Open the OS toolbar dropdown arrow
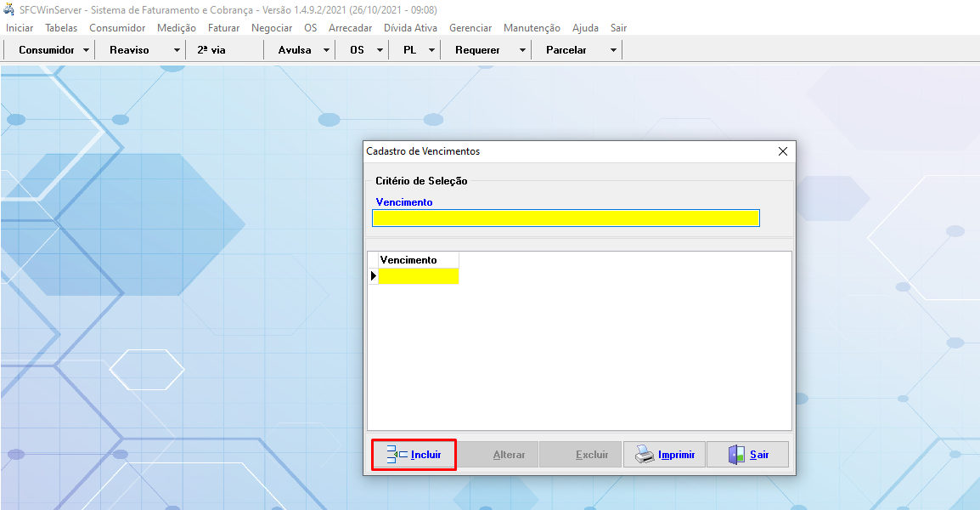The height and width of the screenshot is (510, 980). (x=379, y=50)
